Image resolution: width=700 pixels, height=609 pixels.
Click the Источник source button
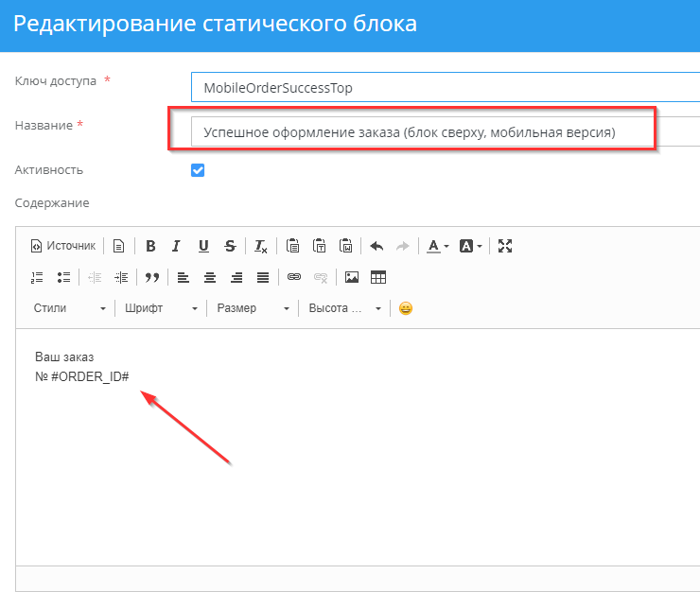tap(63, 246)
